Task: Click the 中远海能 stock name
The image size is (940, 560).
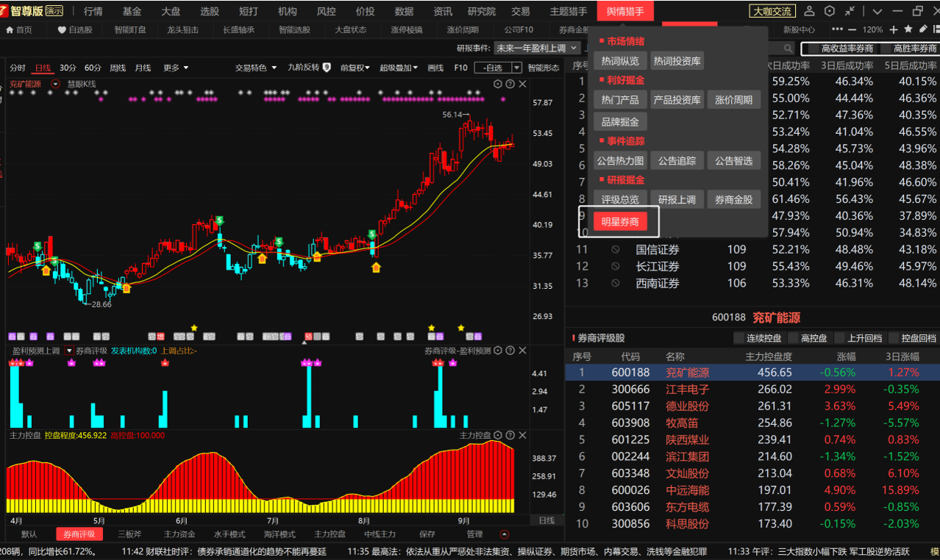Action: (688, 490)
